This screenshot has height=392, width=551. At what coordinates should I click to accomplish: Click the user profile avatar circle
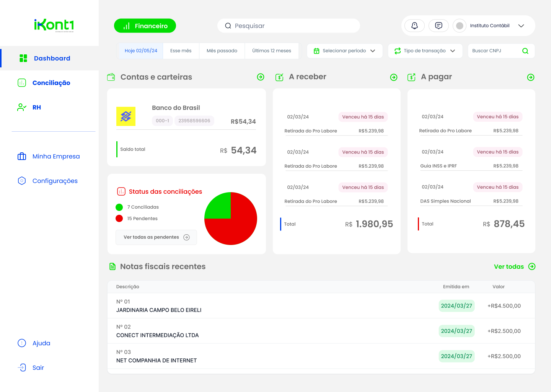[x=460, y=26]
